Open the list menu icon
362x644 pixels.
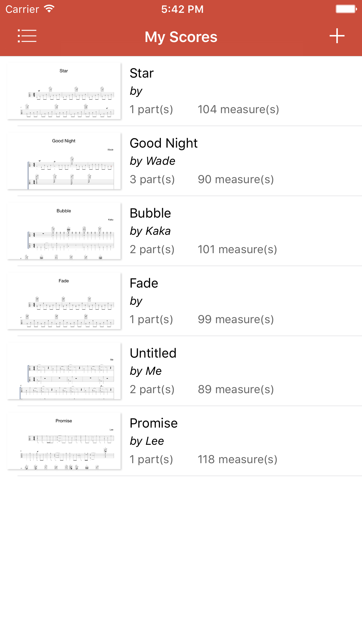click(x=27, y=36)
